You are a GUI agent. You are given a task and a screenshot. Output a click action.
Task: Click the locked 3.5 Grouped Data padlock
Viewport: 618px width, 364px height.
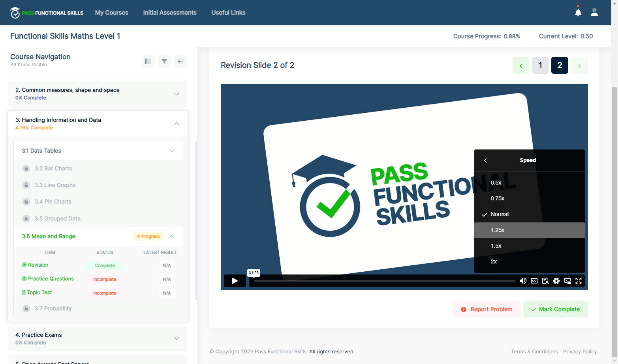(26, 219)
